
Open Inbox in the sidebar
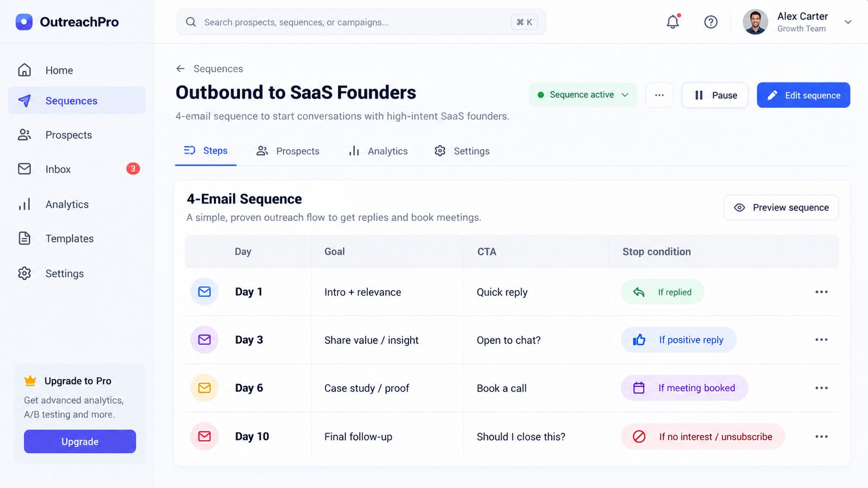pyautogui.click(x=77, y=169)
